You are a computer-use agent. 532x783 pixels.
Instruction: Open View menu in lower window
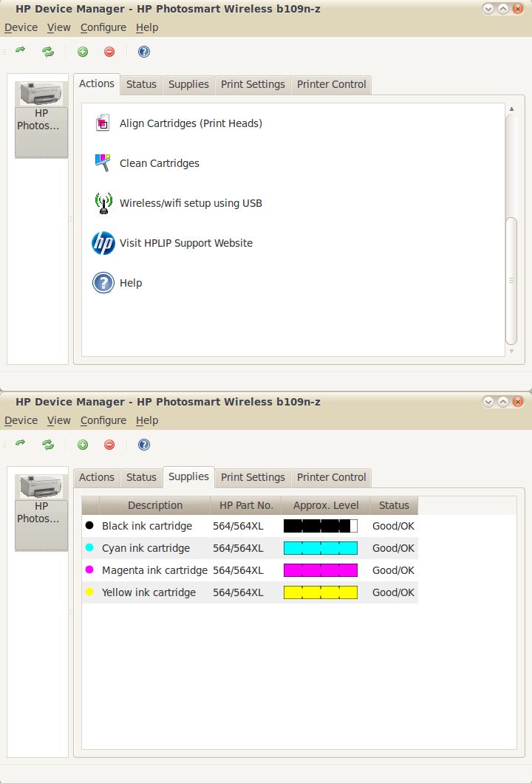click(59, 420)
